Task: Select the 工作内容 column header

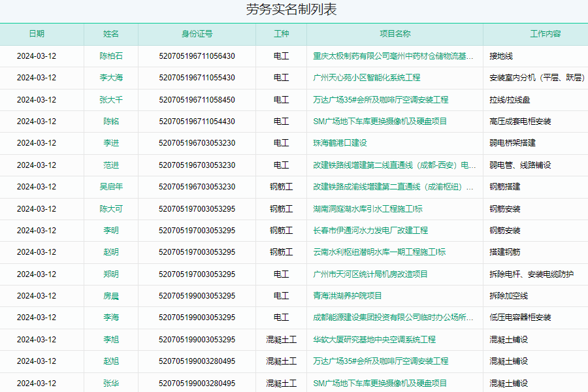Action: click(x=539, y=34)
